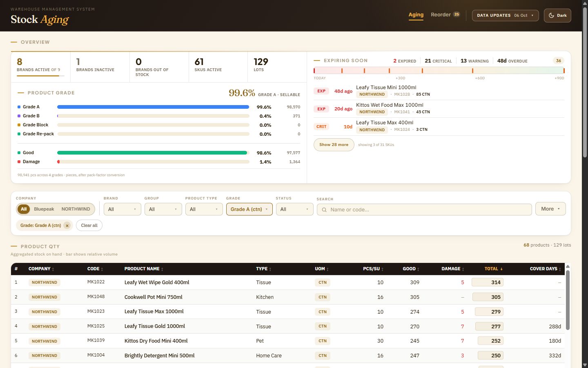Image resolution: width=588 pixels, height=368 pixels.
Task: Click 2 Expired summary filter
Action: pos(405,61)
